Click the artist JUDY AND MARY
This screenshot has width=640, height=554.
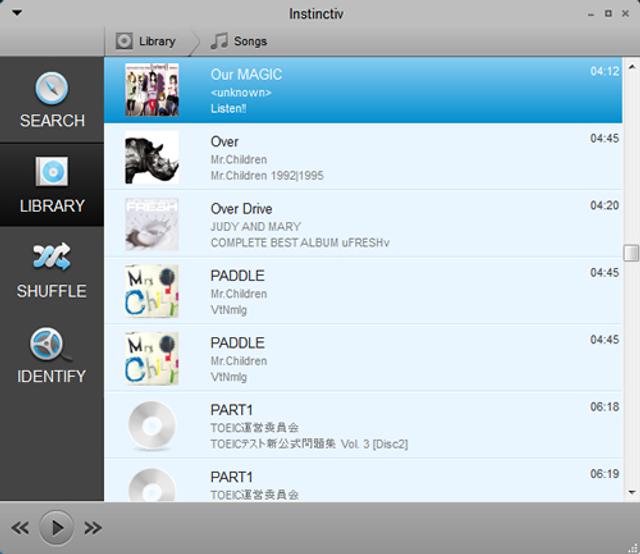tap(256, 227)
